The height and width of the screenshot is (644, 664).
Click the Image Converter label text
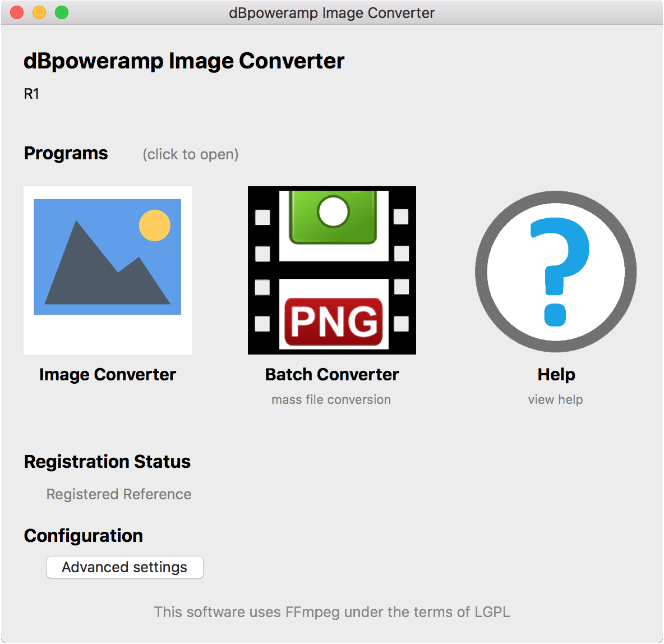pos(107,374)
